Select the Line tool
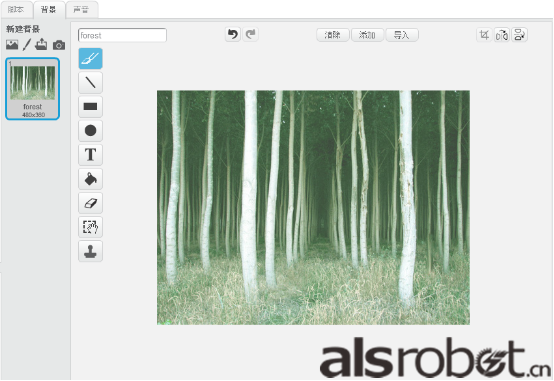 [x=90, y=82]
